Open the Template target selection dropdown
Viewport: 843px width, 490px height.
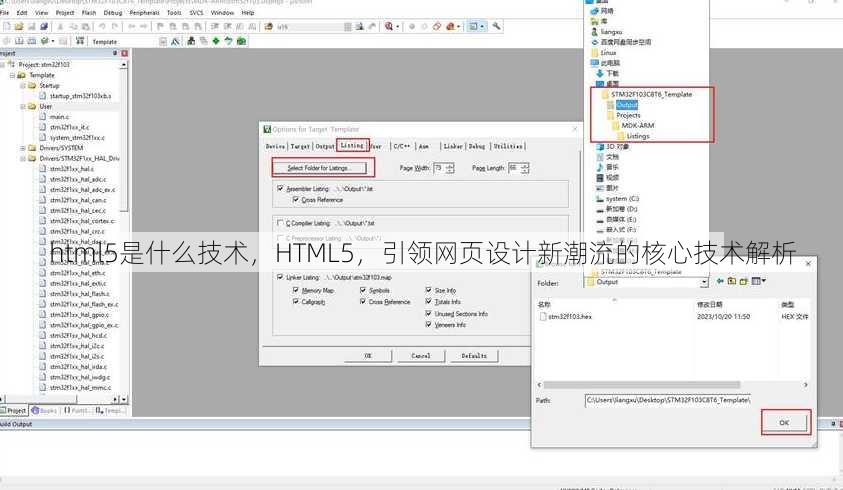163,41
